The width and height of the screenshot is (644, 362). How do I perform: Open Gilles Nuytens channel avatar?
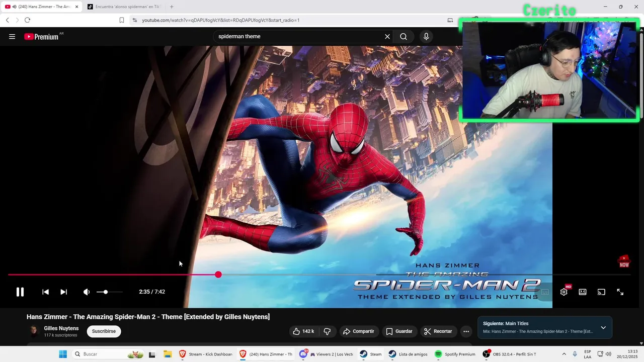coord(34,331)
